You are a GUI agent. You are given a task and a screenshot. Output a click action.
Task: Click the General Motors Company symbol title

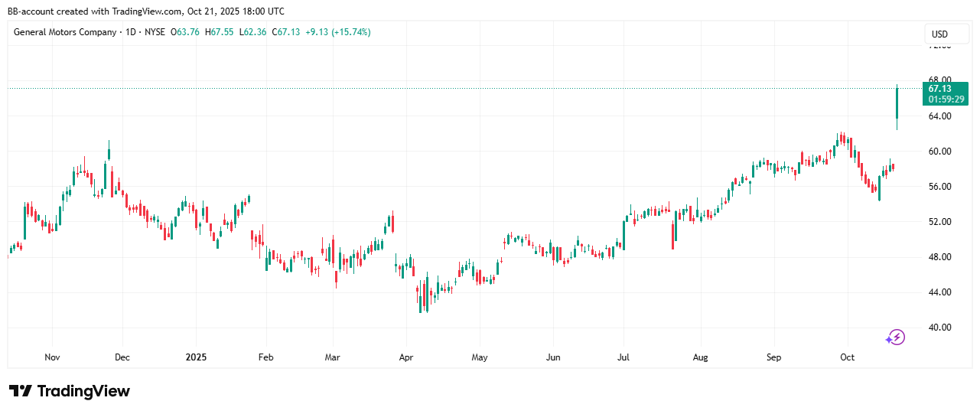(65, 32)
